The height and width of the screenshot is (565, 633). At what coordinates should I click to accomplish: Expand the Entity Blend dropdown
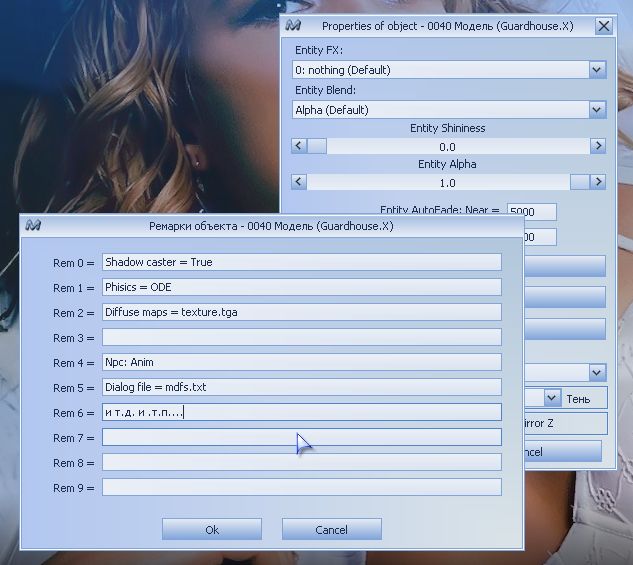click(597, 110)
